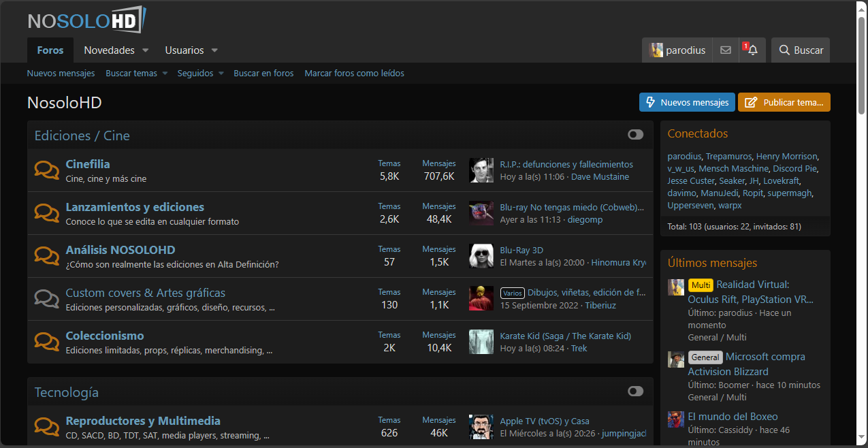Open Karate Kid Saga thread

(566, 336)
